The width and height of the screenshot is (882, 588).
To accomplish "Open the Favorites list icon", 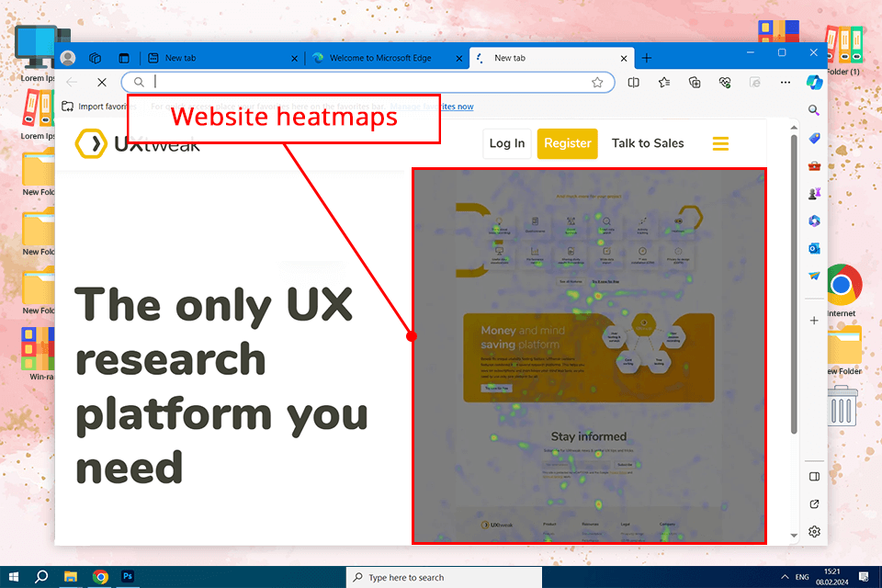I will (x=663, y=82).
